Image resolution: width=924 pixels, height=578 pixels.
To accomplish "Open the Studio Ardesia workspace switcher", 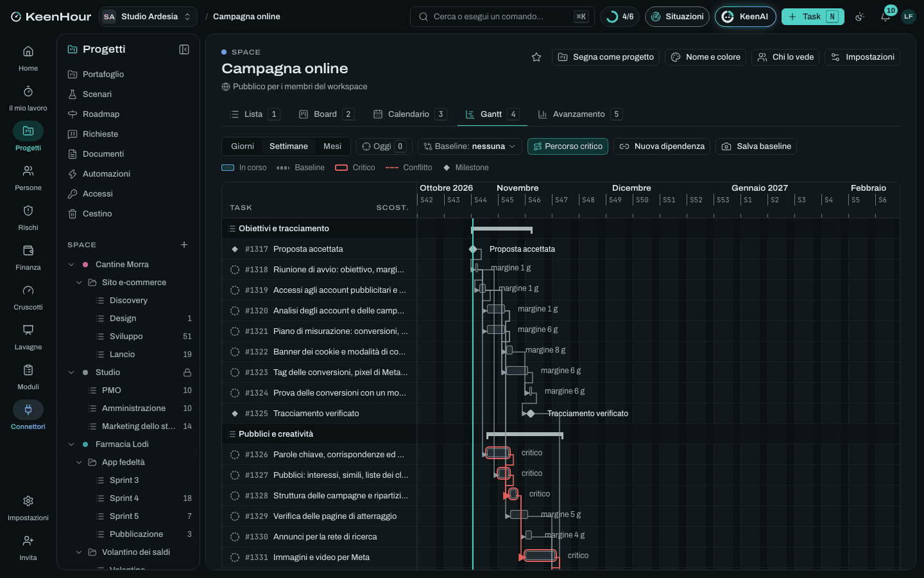I will tap(148, 17).
